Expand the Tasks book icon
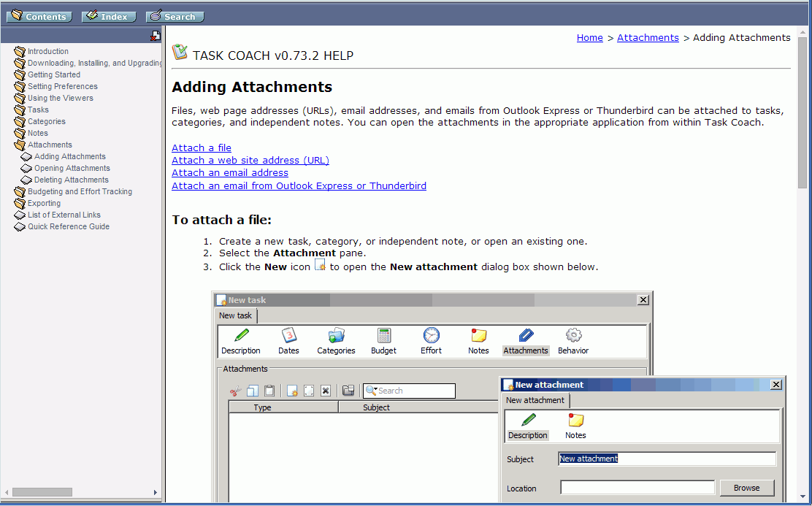This screenshot has width=812, height=506. pos(20,110)
